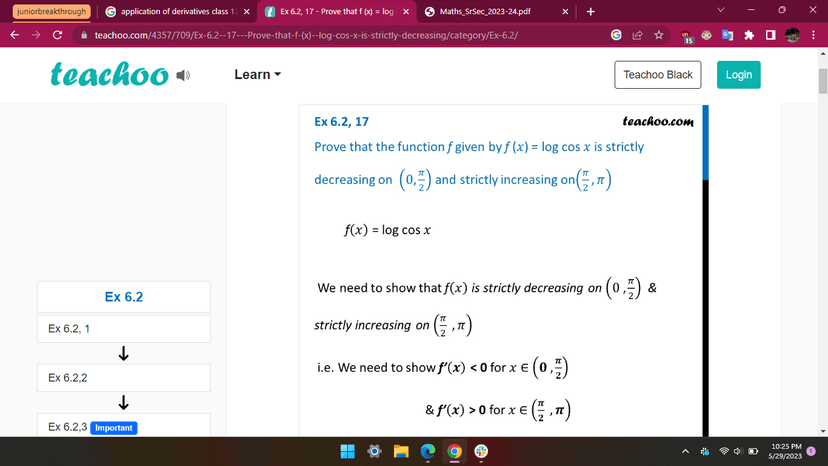Click the Teachoo Black button
828x466 pixels.
pos(657,75)
